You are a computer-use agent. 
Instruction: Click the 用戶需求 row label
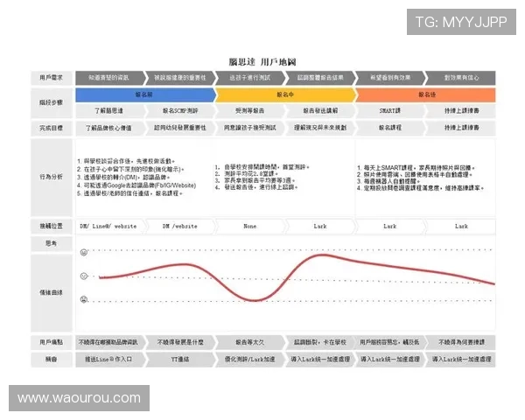coord(51,77)
